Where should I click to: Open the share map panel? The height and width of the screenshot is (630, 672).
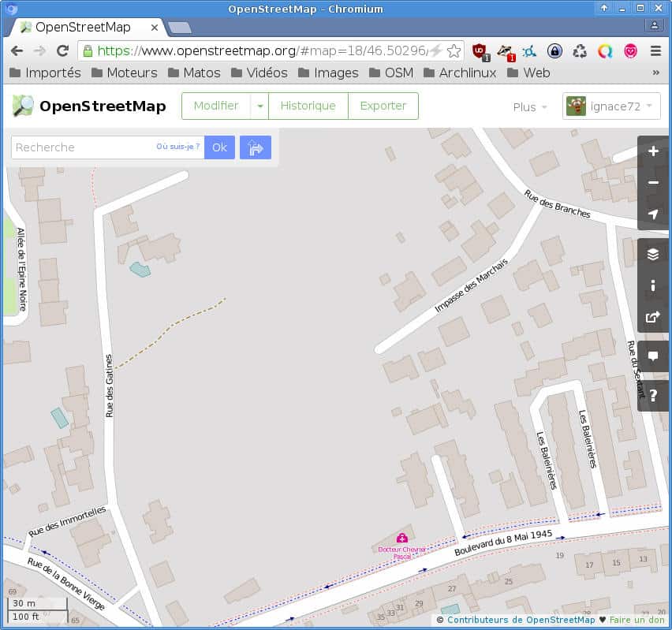point(653,317)
